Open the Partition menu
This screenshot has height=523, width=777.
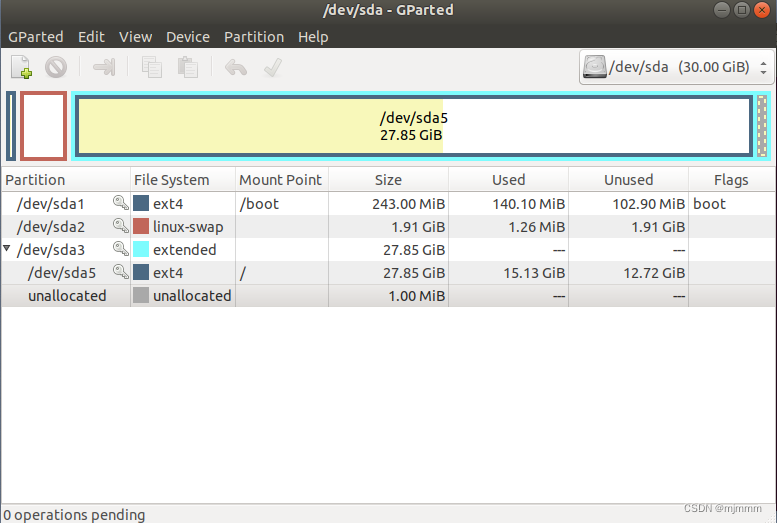pos(254,37)
